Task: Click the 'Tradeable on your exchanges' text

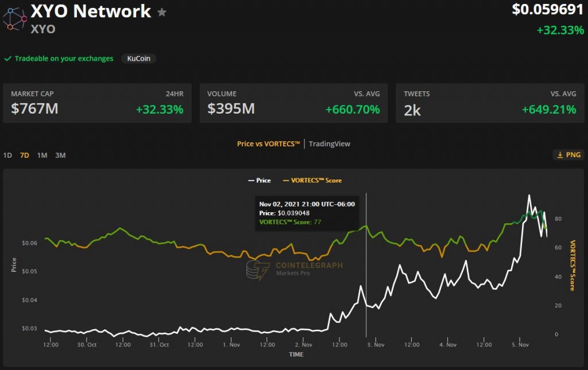Action: 64,59
